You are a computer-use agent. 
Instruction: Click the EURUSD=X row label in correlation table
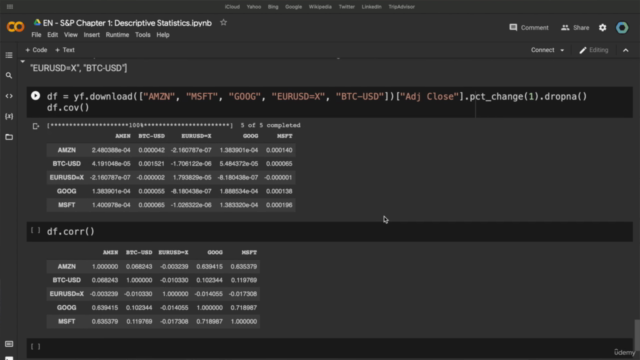67,294
